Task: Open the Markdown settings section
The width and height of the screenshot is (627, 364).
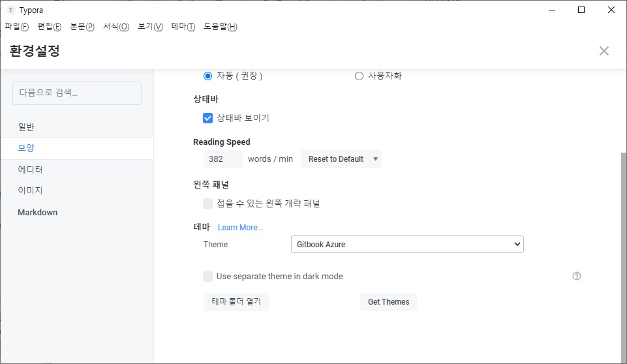Action: tap(77, 213)
